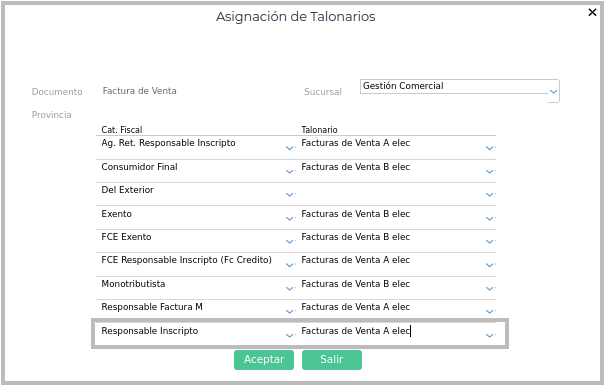Screen dimensions: 604x387
Task: Expand Cat. Fiscal dropdown arrow for Responsable Inscripto
Action: [x=290, y=335]
